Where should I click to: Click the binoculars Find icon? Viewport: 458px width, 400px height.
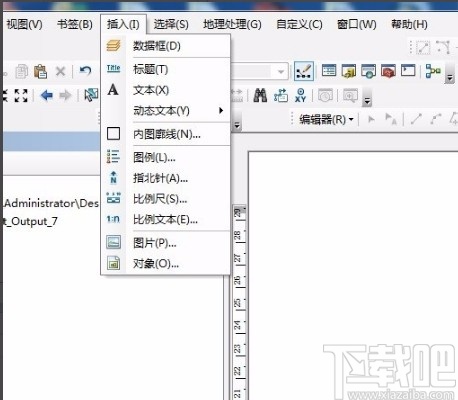click(260, 95)
